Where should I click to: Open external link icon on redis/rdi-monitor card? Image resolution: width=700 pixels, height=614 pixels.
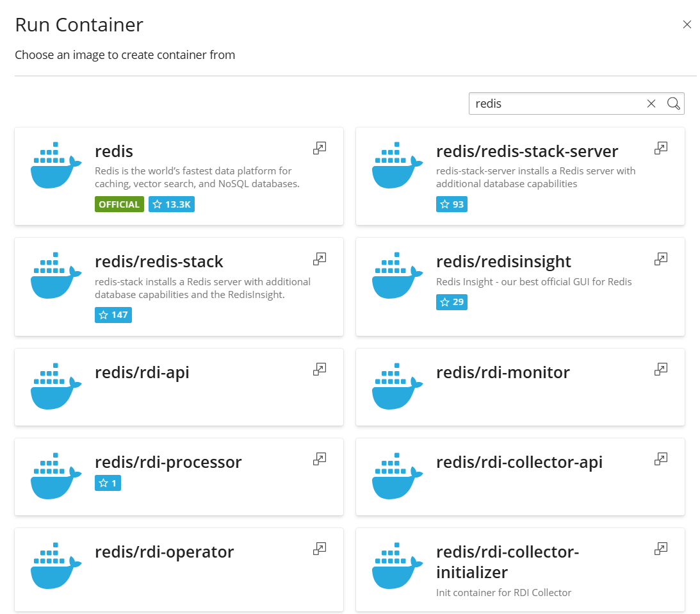pos(660,369)
